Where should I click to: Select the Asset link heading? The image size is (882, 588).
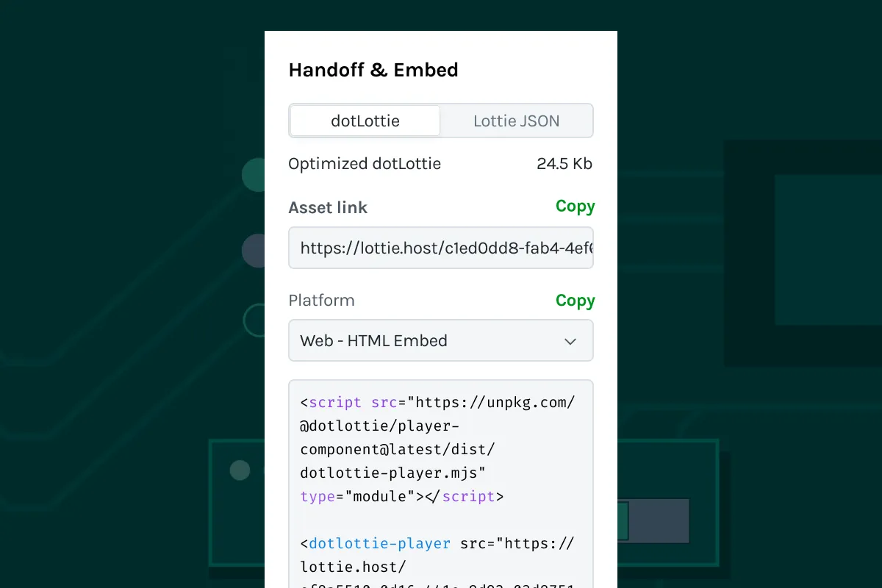pos(328,207)
